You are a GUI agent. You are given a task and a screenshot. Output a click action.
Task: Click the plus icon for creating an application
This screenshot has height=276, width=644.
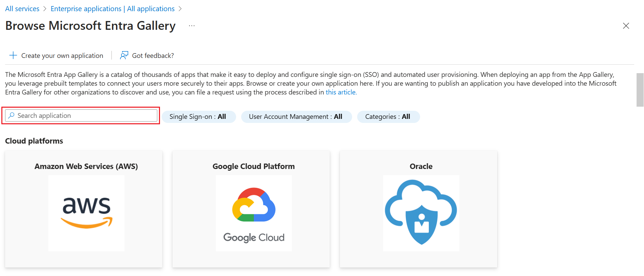pos(13,55)
